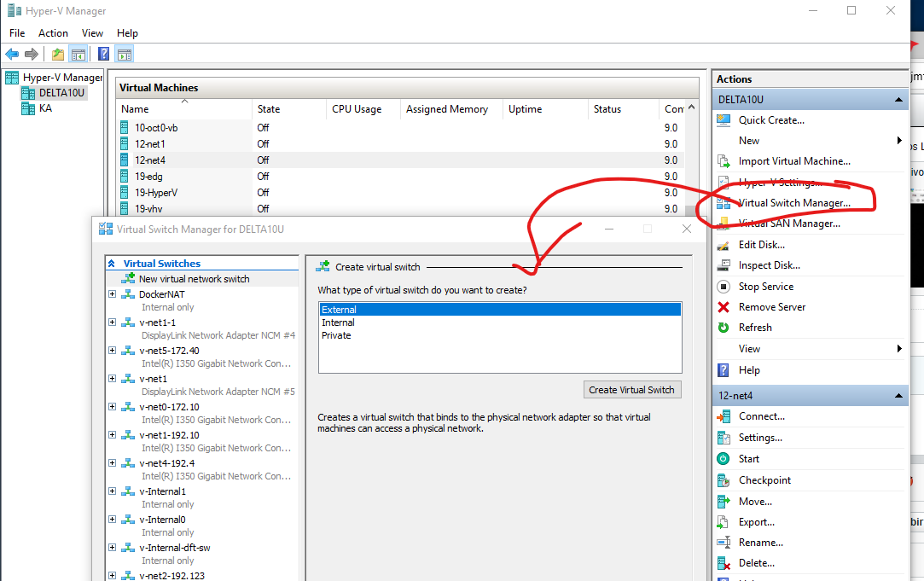This screenshot has width=924, height=581.
Task: Click the Help question-mark toolbar icon
Action: click(x=102, y=55)
